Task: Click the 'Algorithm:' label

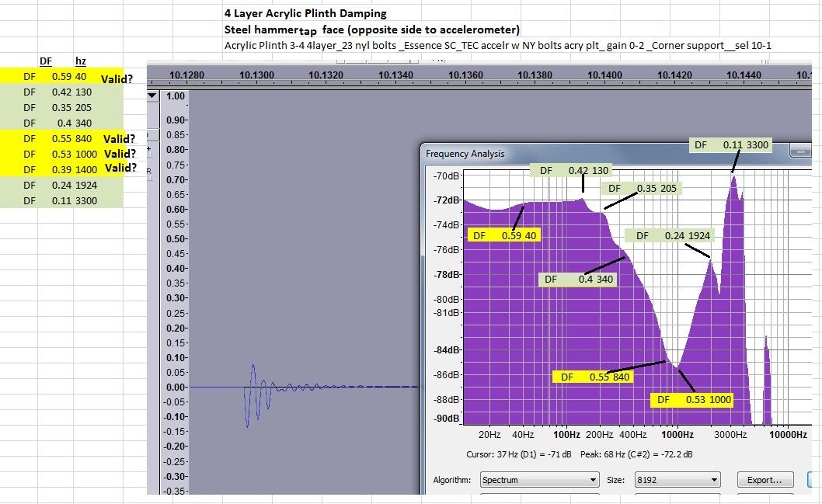Action: click(x=452, y=480)
